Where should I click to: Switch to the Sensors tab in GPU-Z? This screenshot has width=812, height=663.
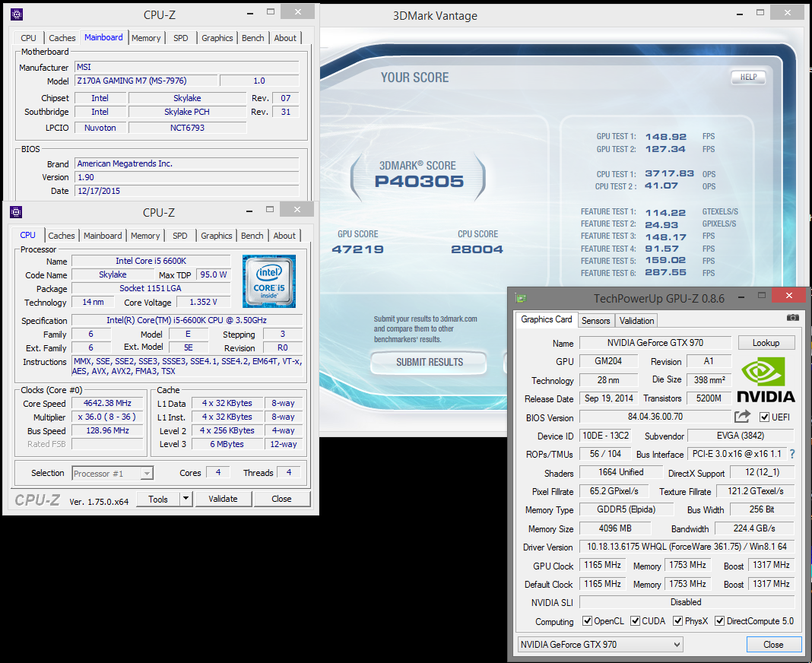[x=595, y=321]
